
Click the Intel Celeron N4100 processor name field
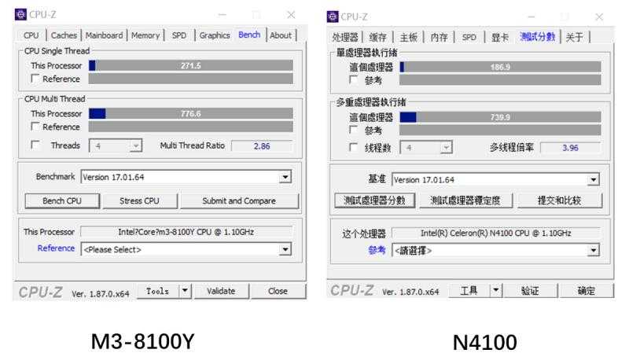point(496,233)
